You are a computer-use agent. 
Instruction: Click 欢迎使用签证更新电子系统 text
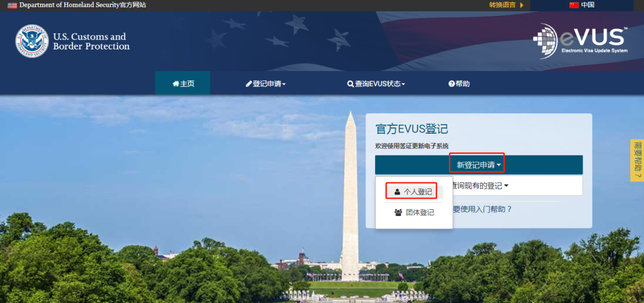(412, 146)
